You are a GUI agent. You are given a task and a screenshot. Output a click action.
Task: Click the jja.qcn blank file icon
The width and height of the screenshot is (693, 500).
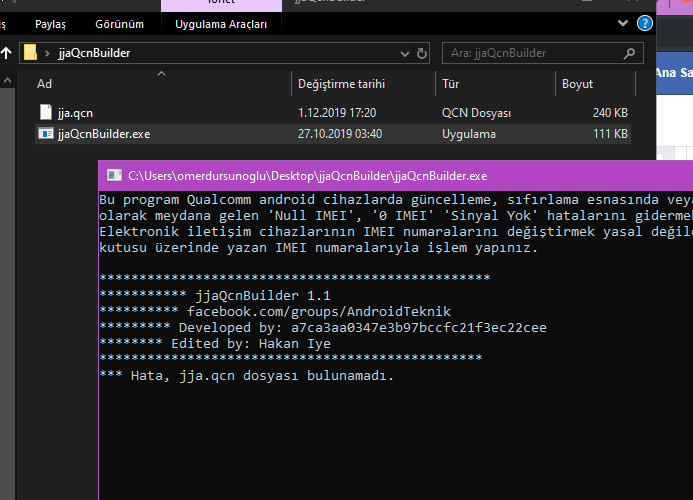(46, 112)
